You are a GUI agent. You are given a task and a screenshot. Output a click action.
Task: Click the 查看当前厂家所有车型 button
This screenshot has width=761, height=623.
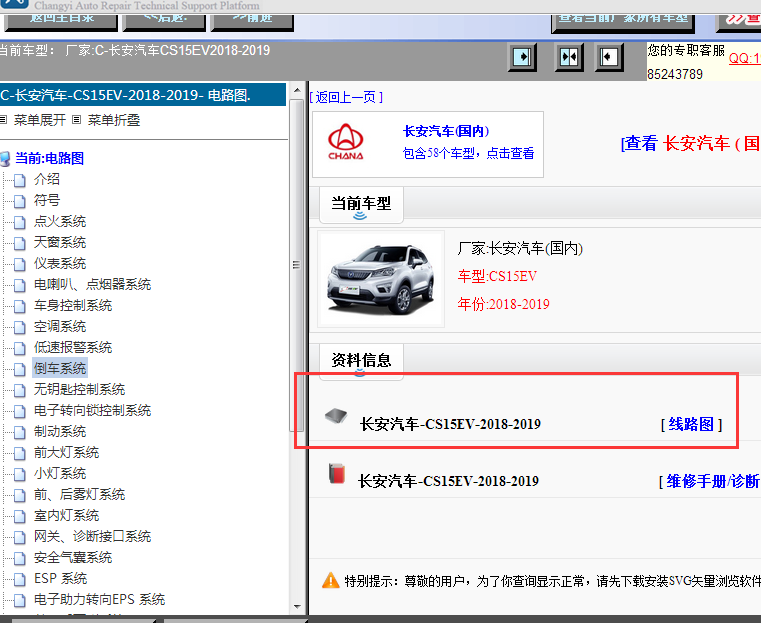point(623,22)
